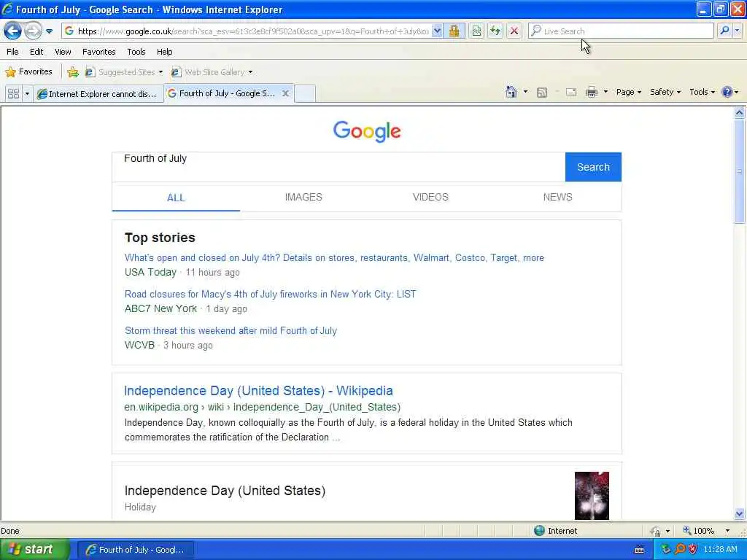Click the Live Search magnifier button

tap(724, 31)
